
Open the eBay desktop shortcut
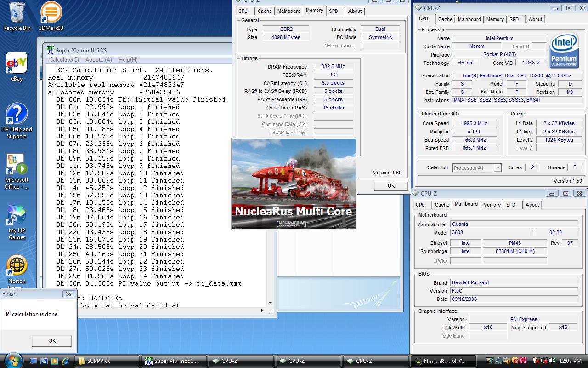[17, 67]
